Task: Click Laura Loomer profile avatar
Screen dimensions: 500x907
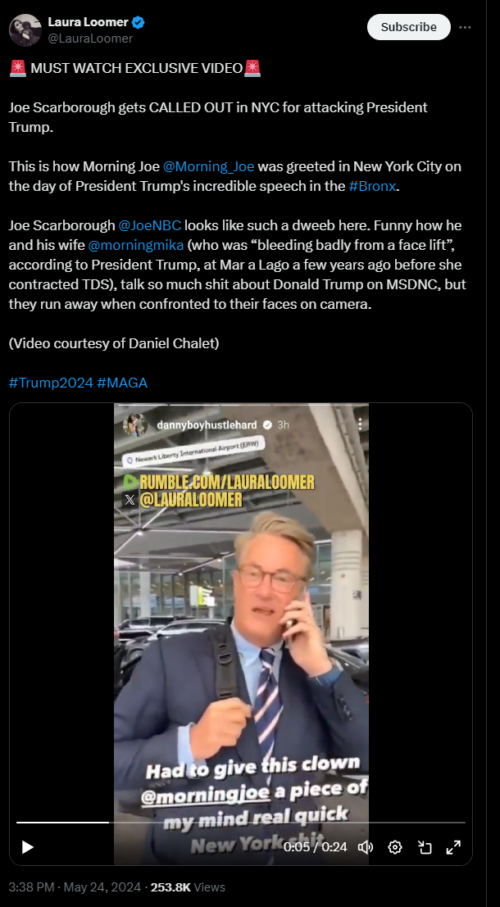Action: pyautogui.click(x=25, y=30)
